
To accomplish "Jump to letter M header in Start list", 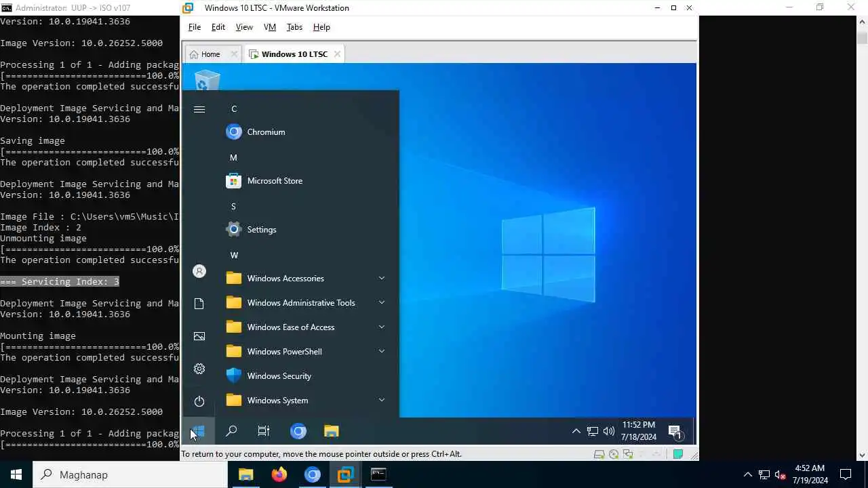I will 233,158.
